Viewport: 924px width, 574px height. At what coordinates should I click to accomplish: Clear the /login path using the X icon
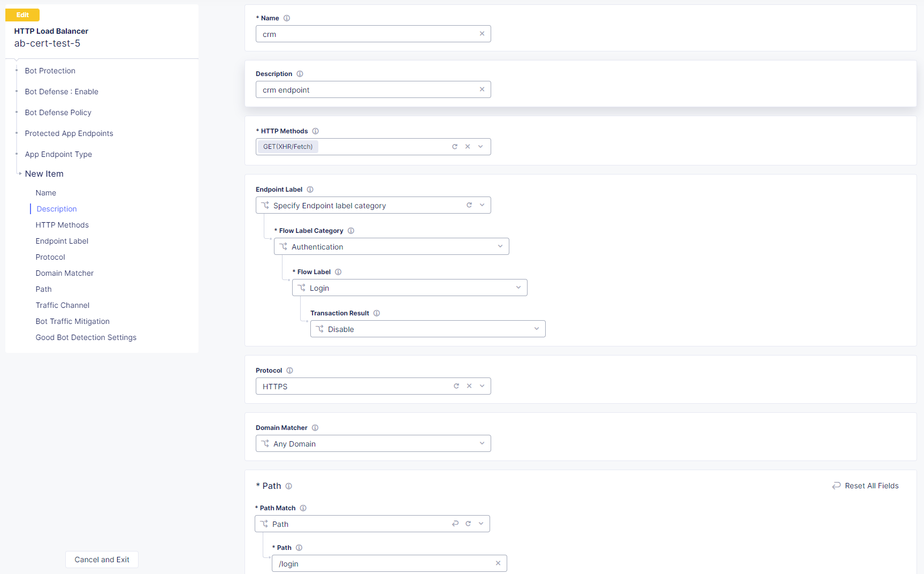[498, 563]
